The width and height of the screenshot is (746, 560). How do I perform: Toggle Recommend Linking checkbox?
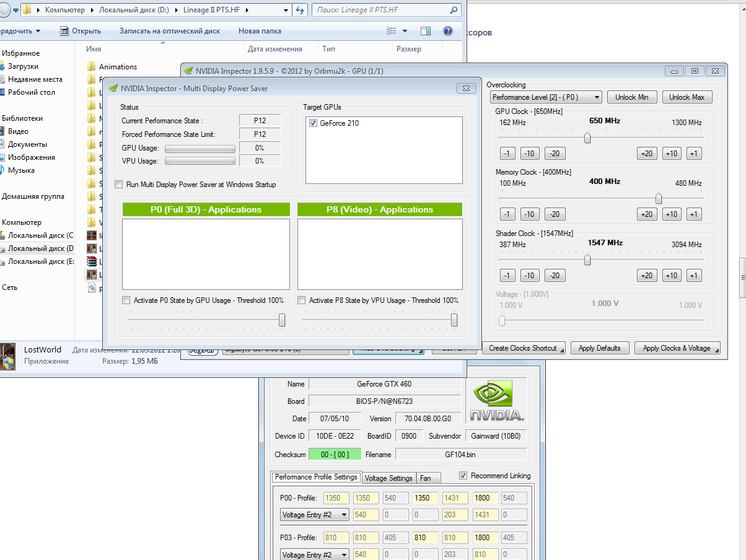click(463, 476)
